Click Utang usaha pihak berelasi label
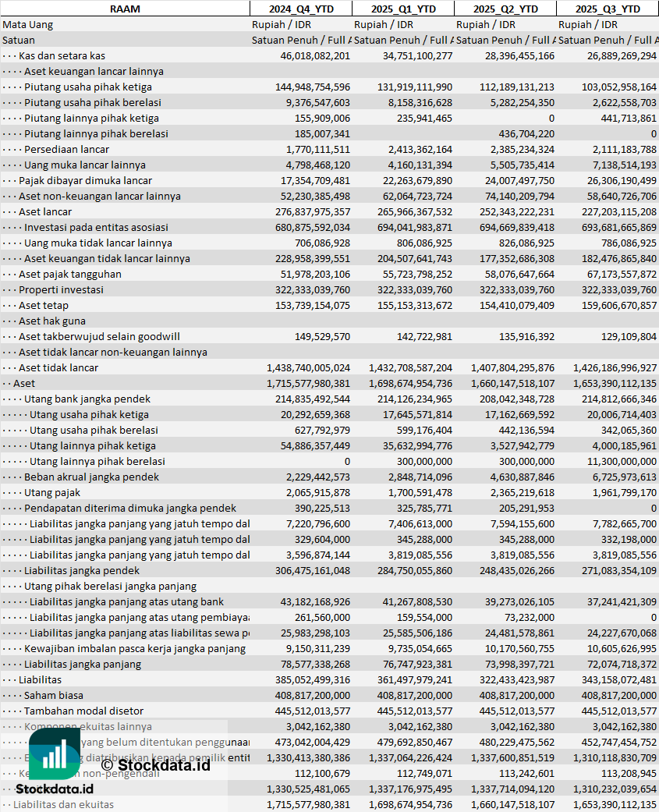Image resolution: width=659 pixels, height=812 pixels. [x=94, y=430]
